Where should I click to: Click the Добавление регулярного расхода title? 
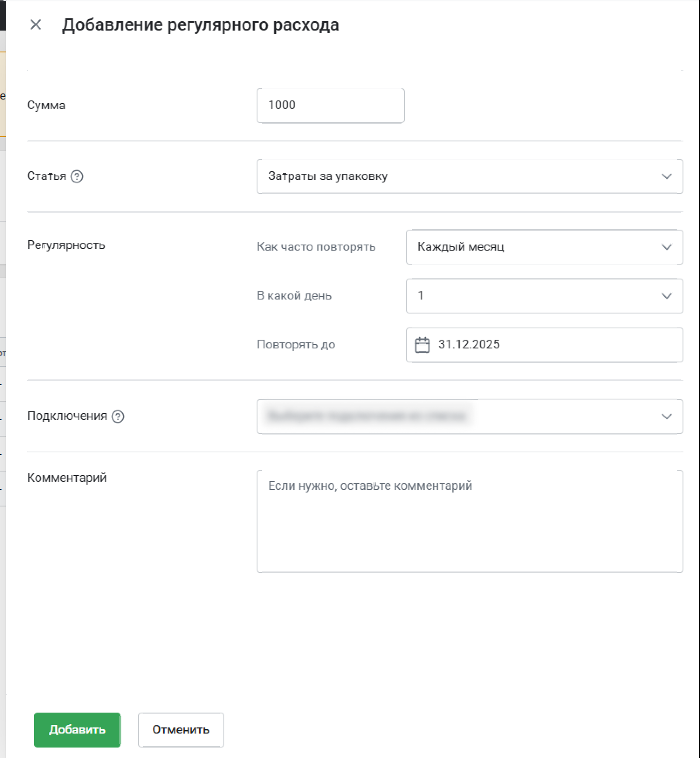pyautogui.click(x=200, y=25)
